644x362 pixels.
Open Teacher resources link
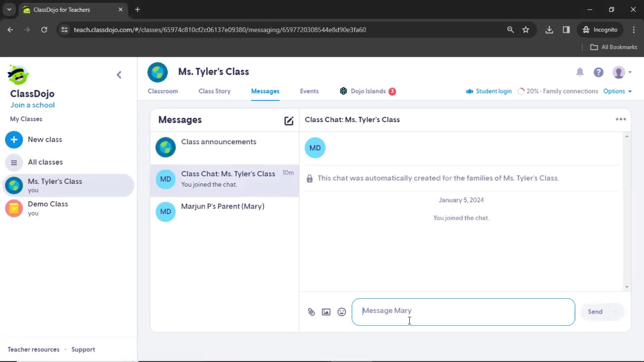point(34,350)
